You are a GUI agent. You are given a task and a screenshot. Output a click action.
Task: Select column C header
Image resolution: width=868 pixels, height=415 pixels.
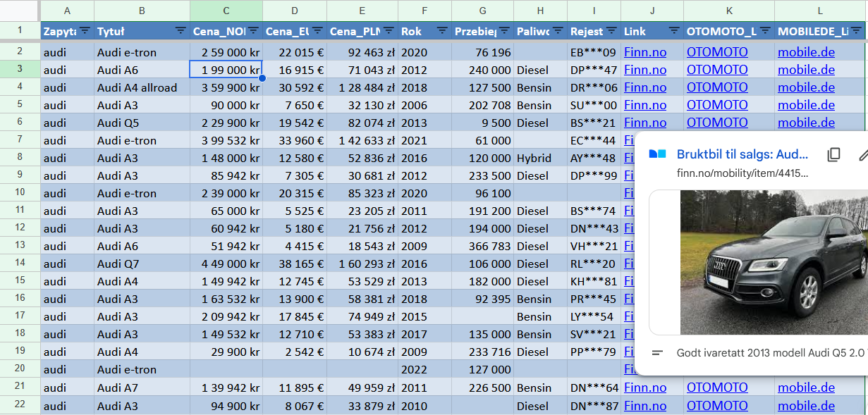226,11
